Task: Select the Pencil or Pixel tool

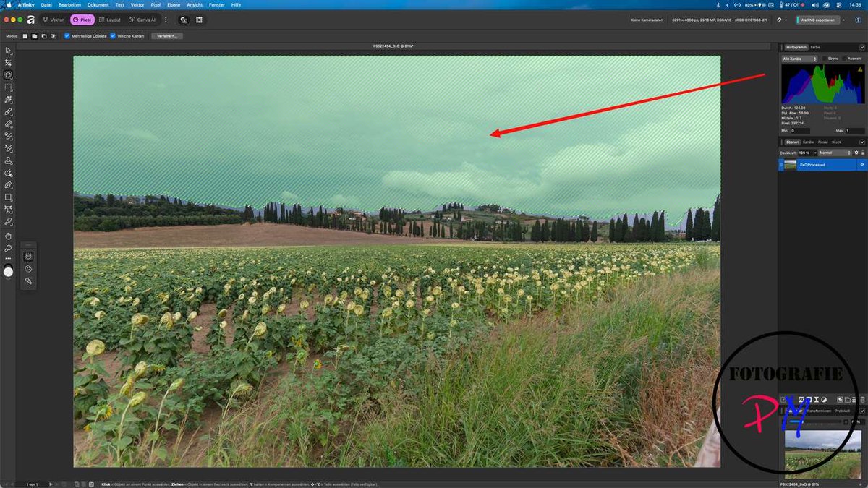Action: pyautogui.click(x=9, y=124)
